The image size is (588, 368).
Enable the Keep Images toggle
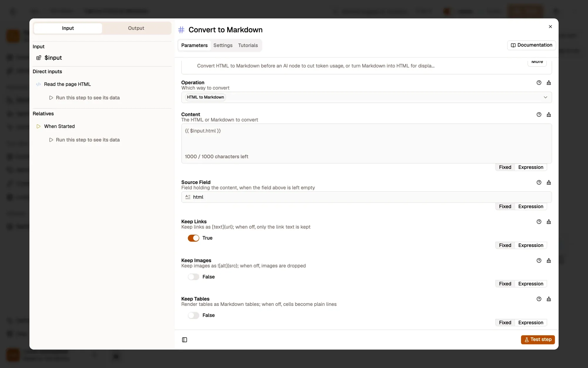tap(193, 277)
